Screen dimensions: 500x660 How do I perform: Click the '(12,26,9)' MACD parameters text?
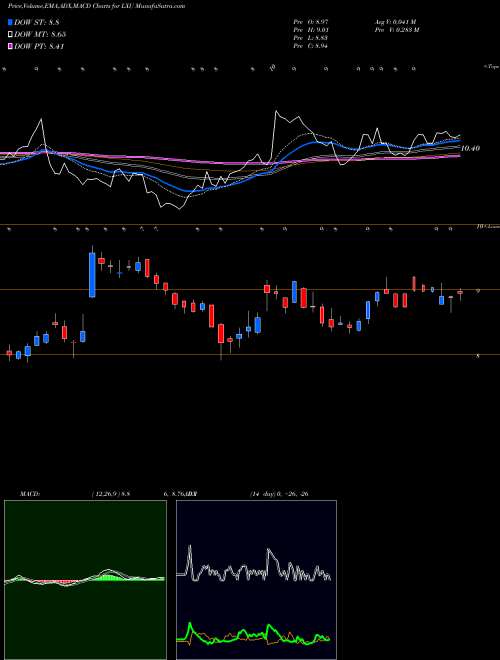point(106,494)
